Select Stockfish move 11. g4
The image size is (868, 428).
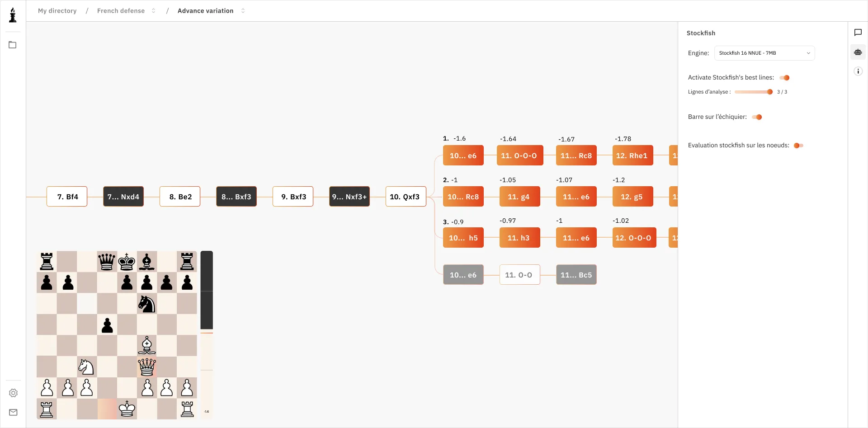(x=520, y=197)
